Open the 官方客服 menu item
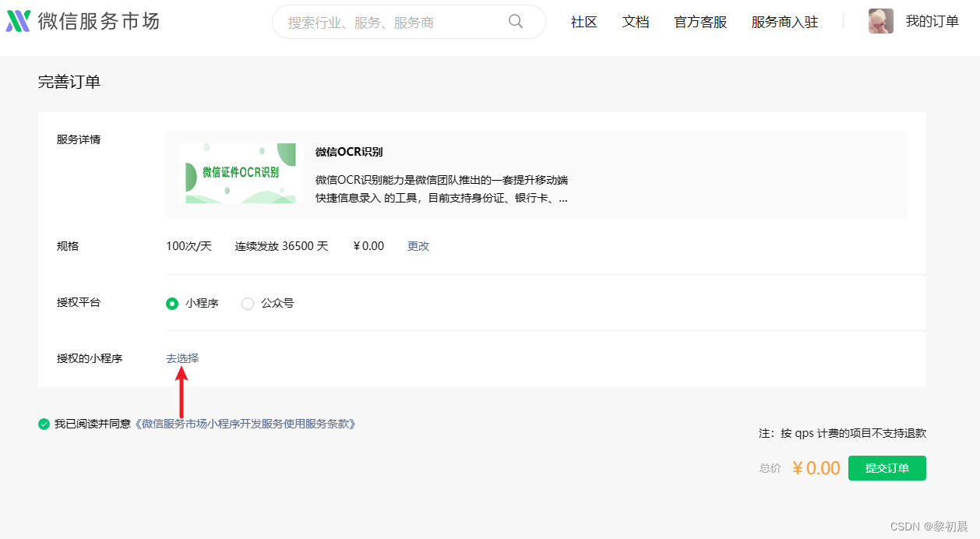The height and width of the screenshot is (539, 980). coord(700,22)
